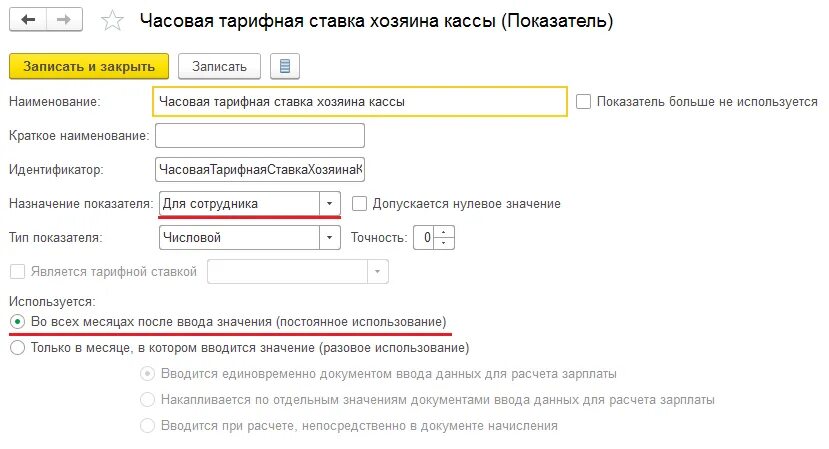
Task: Toggle 'Является тарифной ставкой' checkbox
Action: (x=17, y=271)
